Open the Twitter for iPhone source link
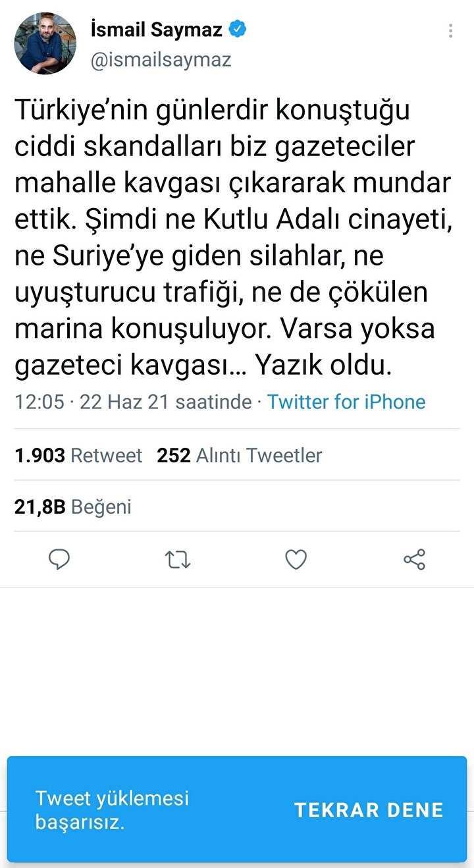 tap(346, 402)
